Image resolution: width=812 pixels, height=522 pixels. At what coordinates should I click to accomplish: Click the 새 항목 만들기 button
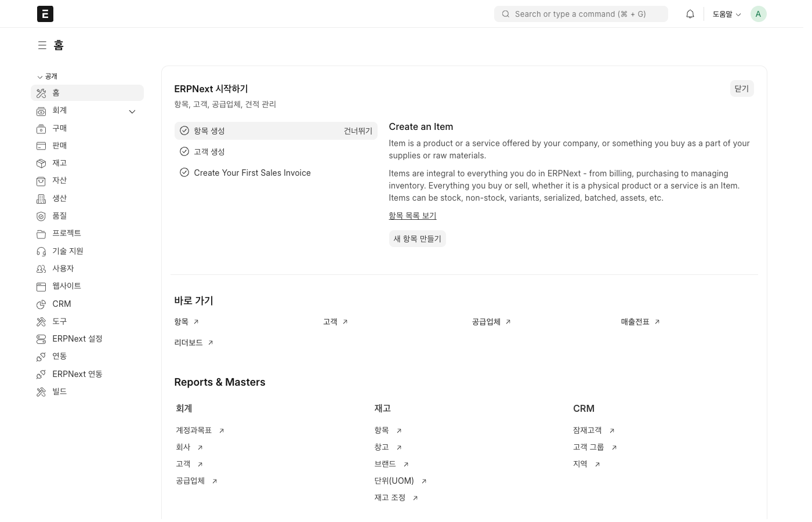[417, 239]
